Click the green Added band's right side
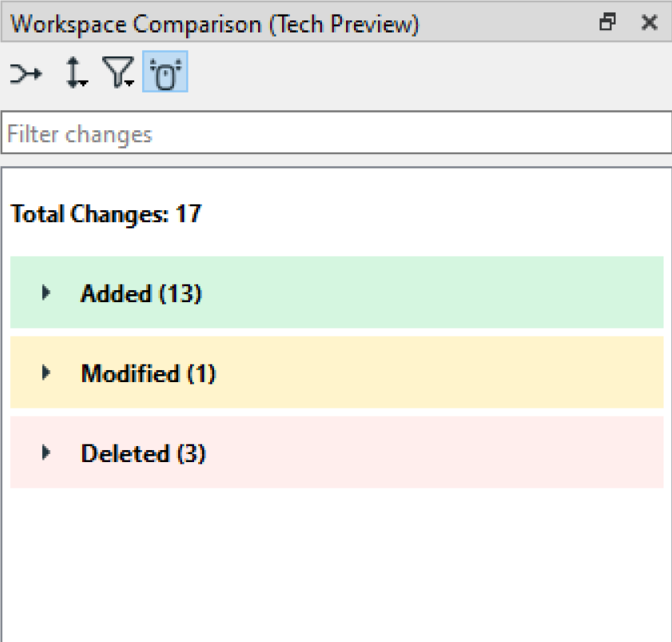Image resolution: width=672 pixels, height=642 pixels. pos(559,293)
